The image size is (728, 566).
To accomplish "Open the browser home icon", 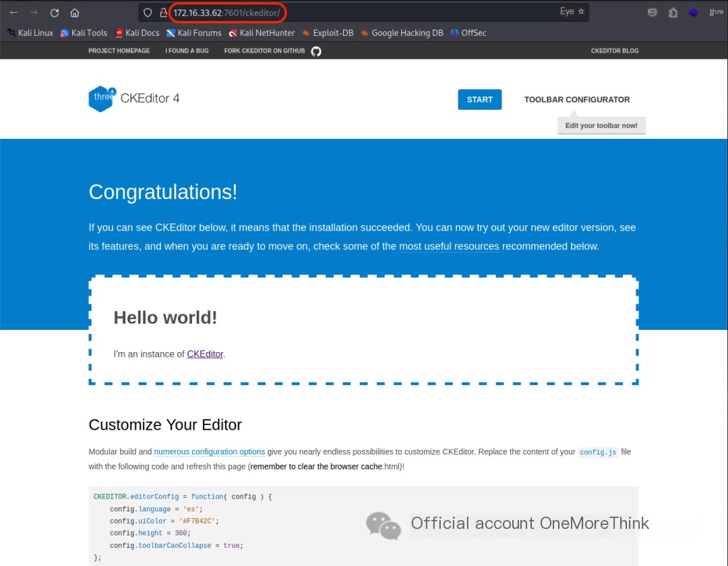I will click(x=75, y=13).
